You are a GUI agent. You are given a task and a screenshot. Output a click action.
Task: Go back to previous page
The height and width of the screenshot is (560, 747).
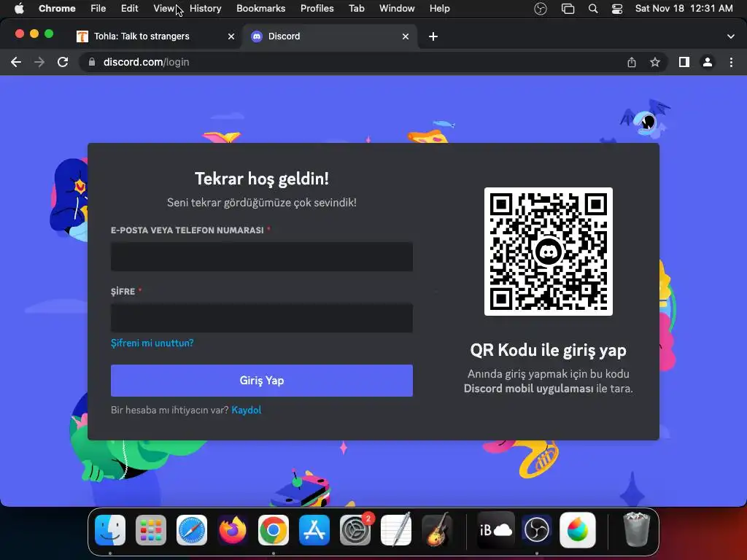coord(16,62)
